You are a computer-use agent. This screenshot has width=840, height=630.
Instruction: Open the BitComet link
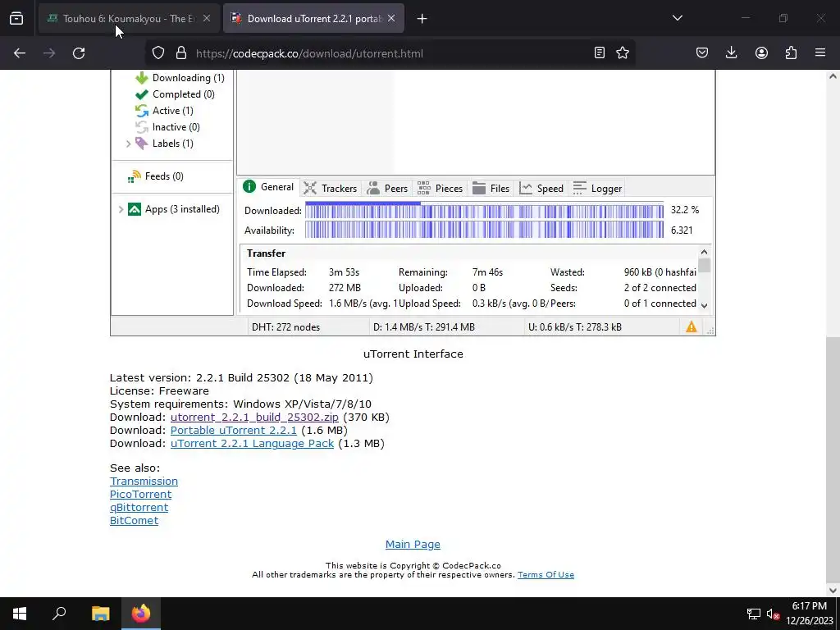(x=134, y=521)
